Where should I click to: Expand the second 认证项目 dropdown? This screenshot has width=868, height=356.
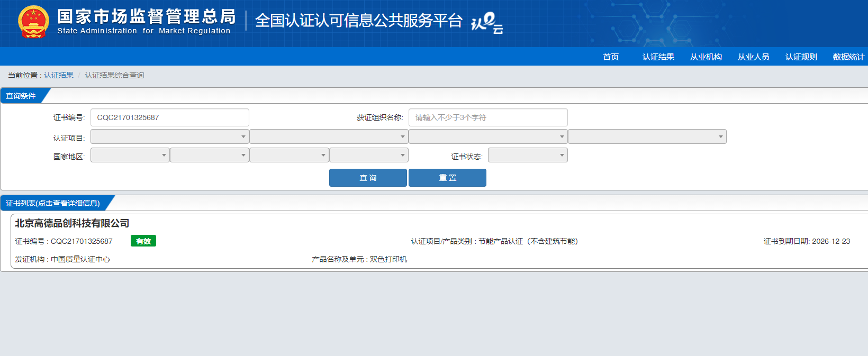click(x=329, y=136)
